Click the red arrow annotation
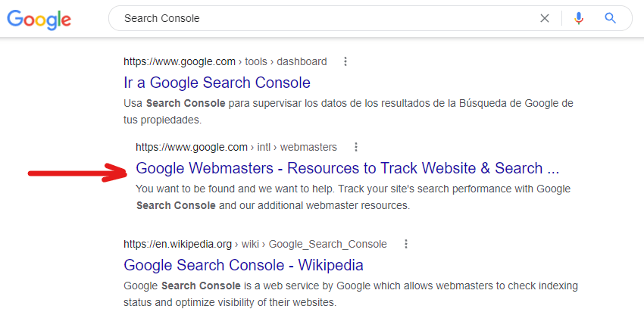The height and width of the screenshot is (334, 644). [77, 173]
